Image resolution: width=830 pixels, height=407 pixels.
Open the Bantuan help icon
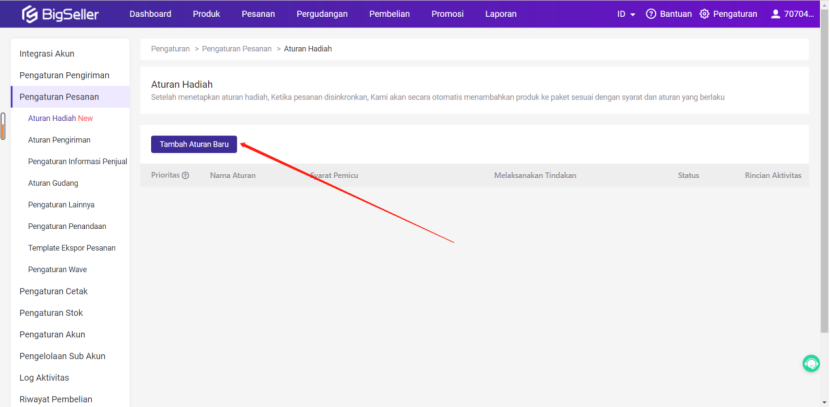tap(651, 14)
